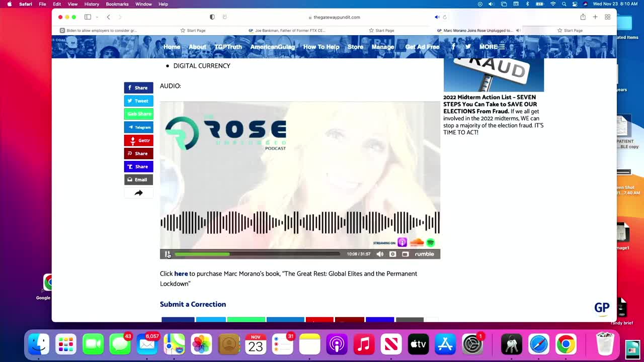Open TGPTruth navigation link
This screenshot has width=644, height=362.
(x=228, y=47)
